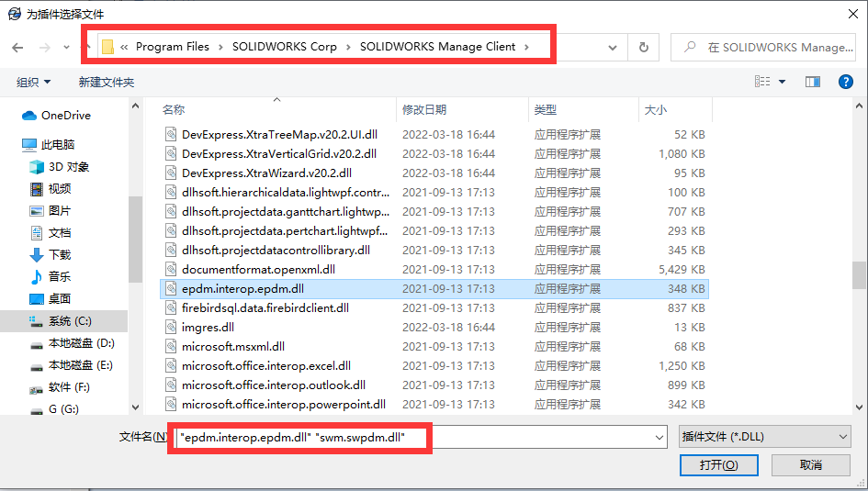Screen dimensions: 868x491
Task: Select DevExpress.XtraWizard.v20.2.dll file
Action: [434, 173]
